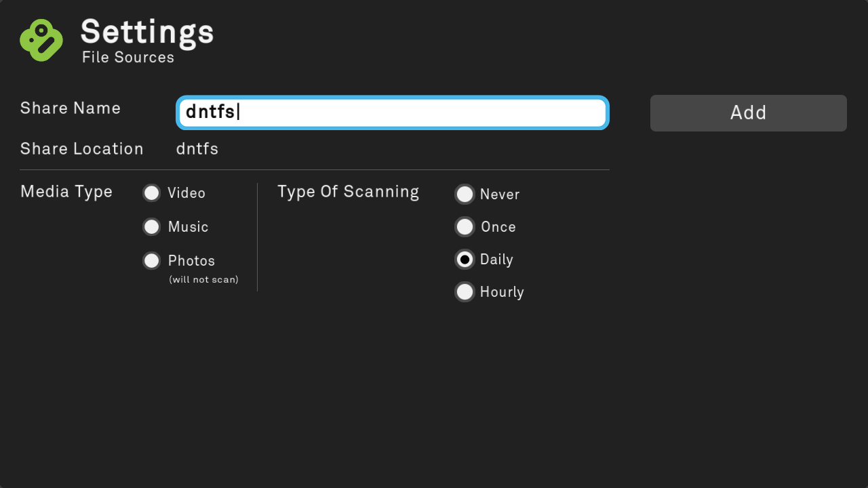The image size is (868, 488).
Task: Click the Share Location value dntfs
Action: 197,149
